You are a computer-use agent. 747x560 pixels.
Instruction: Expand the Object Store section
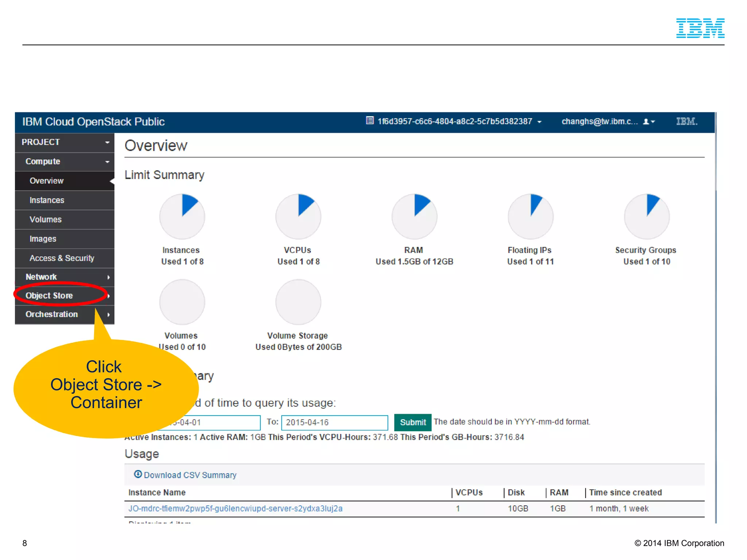click(65, 296)
